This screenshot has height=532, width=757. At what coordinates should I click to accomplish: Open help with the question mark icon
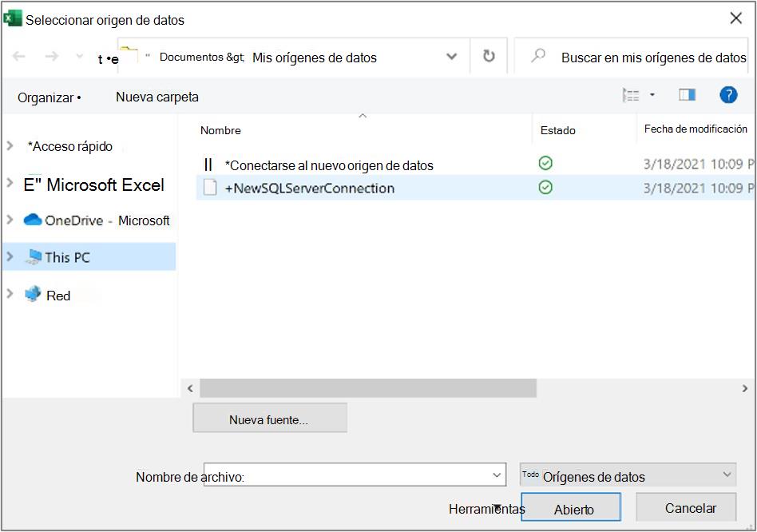click(x=728, y=94)
